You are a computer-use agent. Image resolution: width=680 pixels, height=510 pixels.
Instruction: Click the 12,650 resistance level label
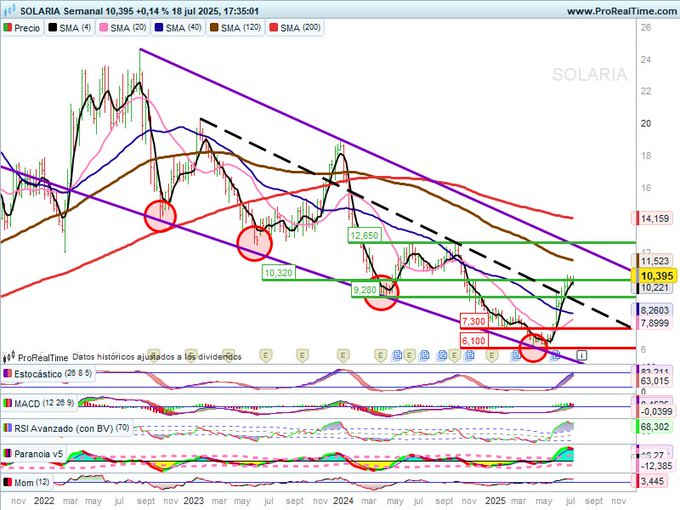point(364,235)
